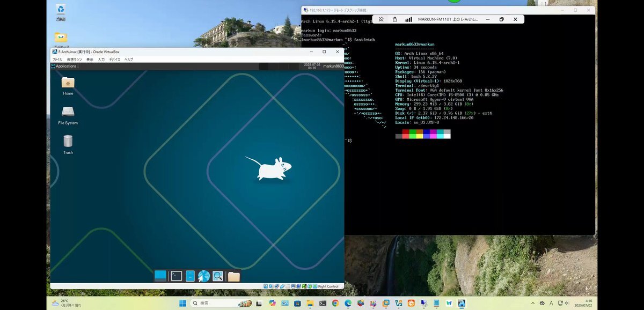Click the Locale: en_US.UTF-8 line
The width and height of the screenshot is (644, 310).
coord(416,122)
